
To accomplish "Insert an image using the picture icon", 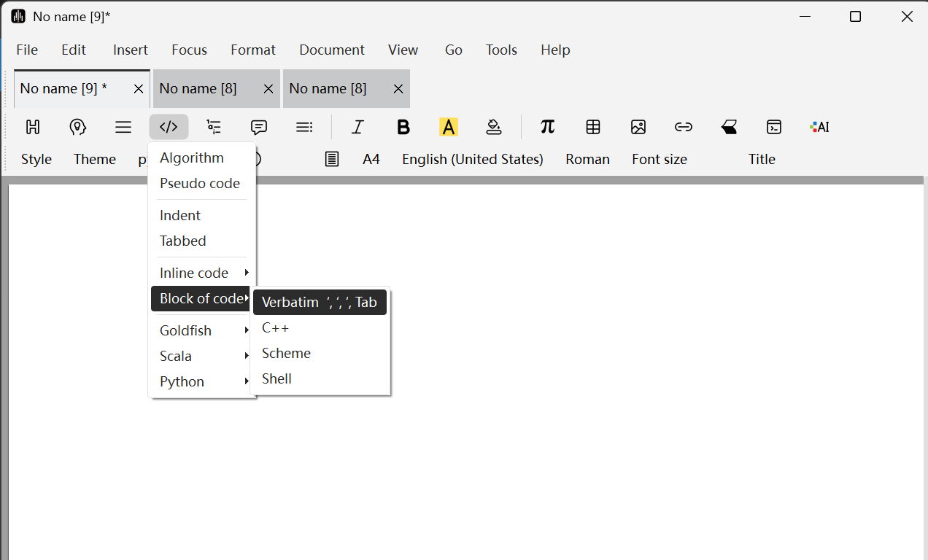I will pos(638,127).
